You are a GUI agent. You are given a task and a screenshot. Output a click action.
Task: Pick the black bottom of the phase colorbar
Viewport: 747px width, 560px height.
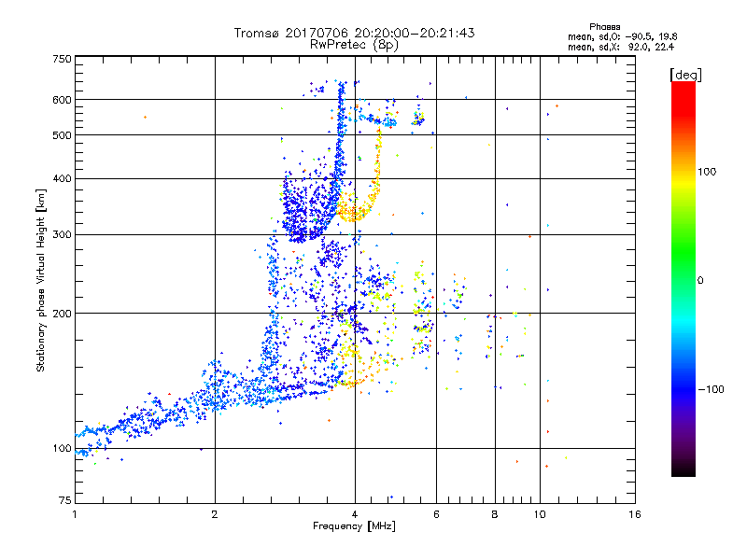(x=684, y=471)
